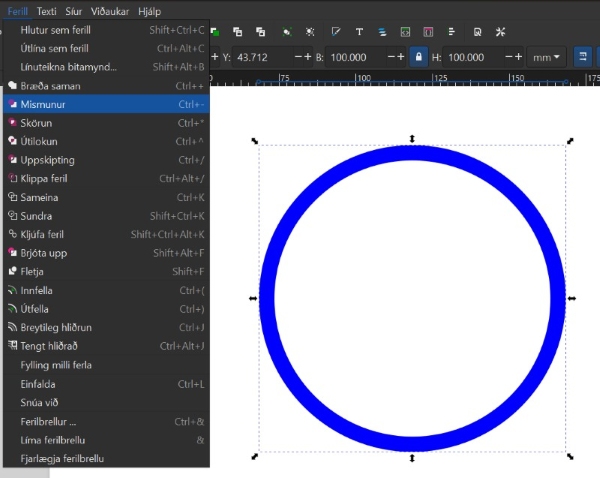Viewport: 600px width, 478px height.
Task: Open the Layers and Objects toolbar icon
Action: pos(382,31)
